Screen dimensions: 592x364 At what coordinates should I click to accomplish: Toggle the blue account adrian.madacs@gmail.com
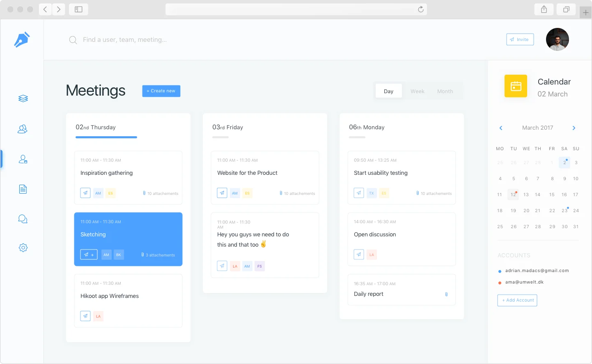point(500,270)
